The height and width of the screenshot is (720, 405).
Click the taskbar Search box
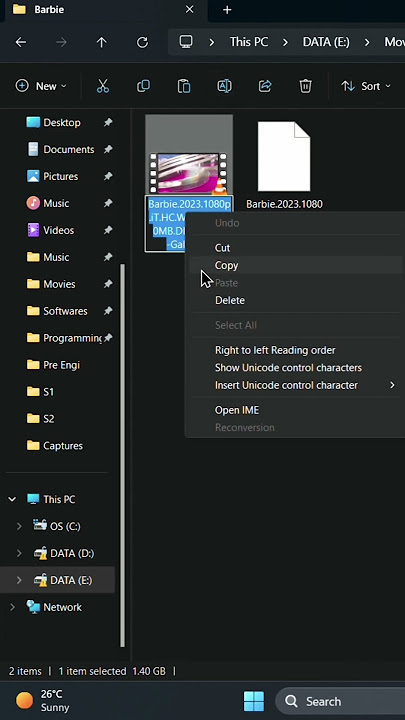coord(340,701)
